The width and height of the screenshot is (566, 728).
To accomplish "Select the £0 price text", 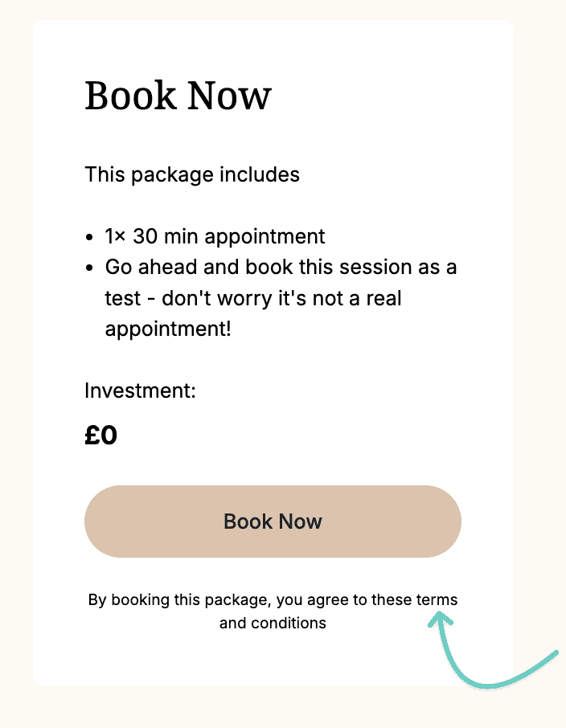I will pos(101,435).
